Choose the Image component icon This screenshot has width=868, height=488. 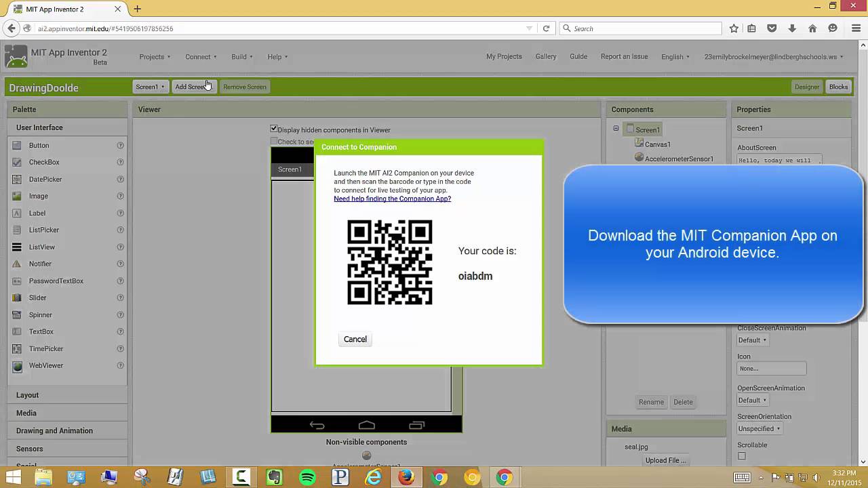(17, 196)
